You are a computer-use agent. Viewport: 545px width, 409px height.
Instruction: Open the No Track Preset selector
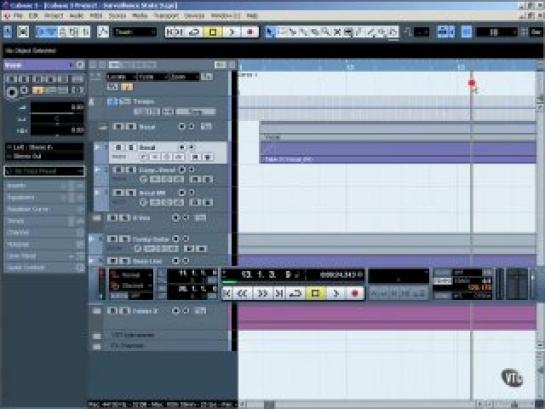coord(44,171)
